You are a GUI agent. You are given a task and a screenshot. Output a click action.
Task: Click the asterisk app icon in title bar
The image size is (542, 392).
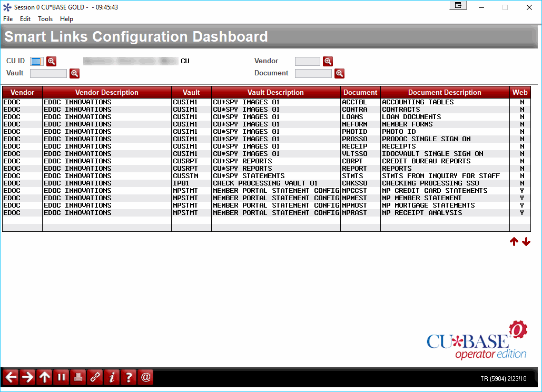[7, 7]
